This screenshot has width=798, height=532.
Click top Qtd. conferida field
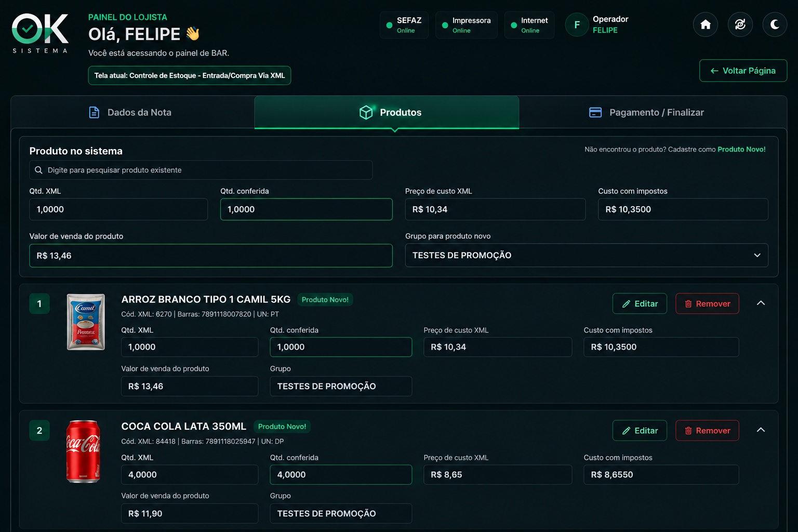click(x=307, y=209)
